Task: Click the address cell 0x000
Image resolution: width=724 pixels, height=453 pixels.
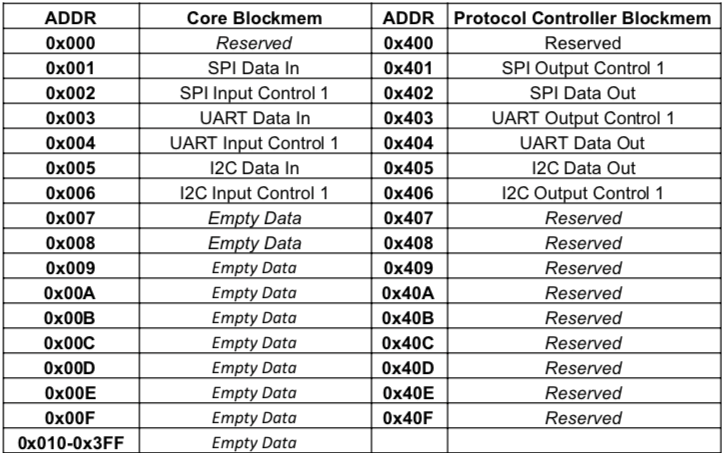Action: (x=70, y=44)
